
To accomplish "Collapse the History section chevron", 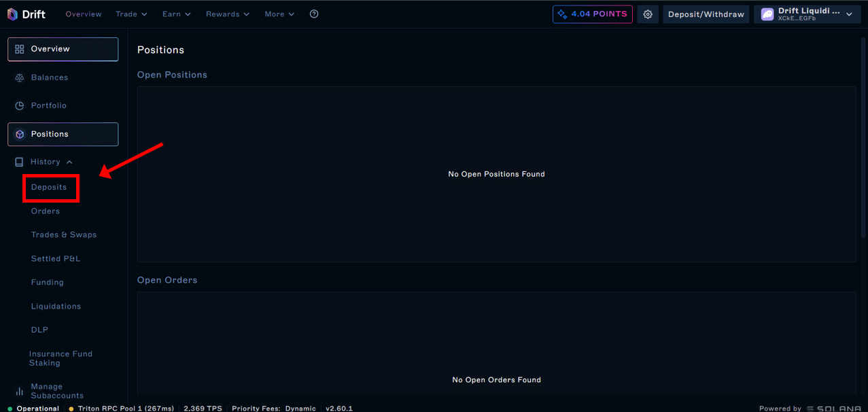I will coord(69,162).
